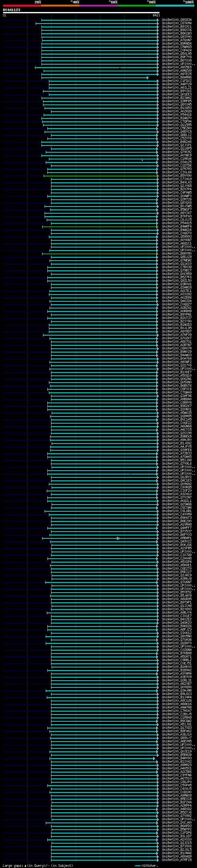Select label UniRef100_Q8DLI2
The height and width of the screenshot is (868, 197).
click(177, 135)
